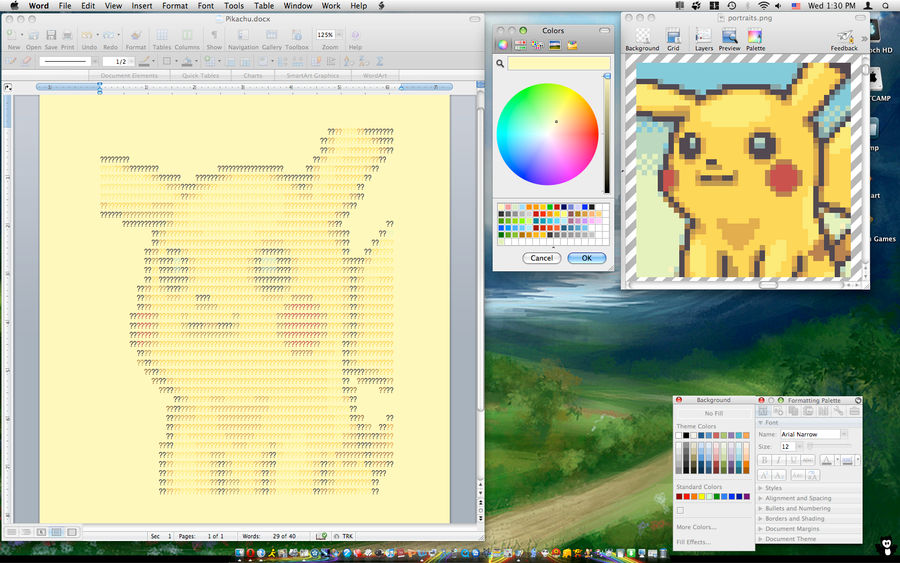Screen dimensions: 900x563
Task: Click the Open icon in Word toolbar
Action: [x=33, y=36]
